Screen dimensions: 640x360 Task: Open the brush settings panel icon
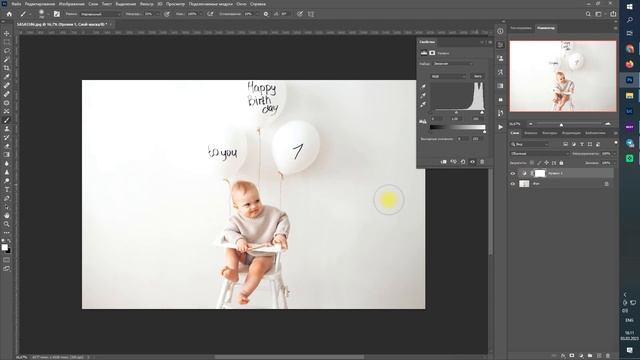[57, 14]
